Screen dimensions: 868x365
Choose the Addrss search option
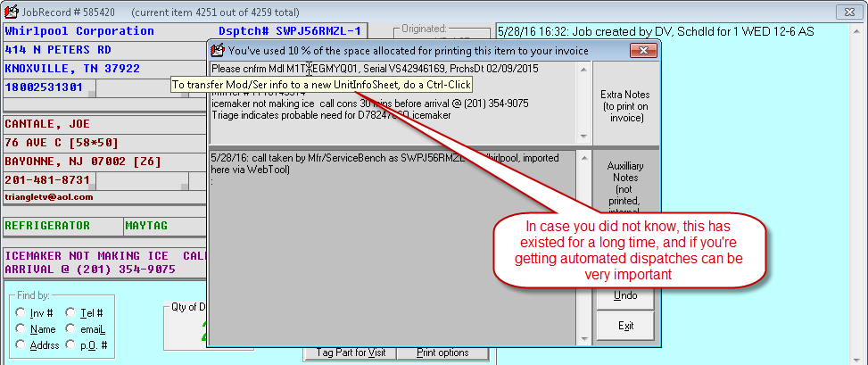click(x=21, y=344)
